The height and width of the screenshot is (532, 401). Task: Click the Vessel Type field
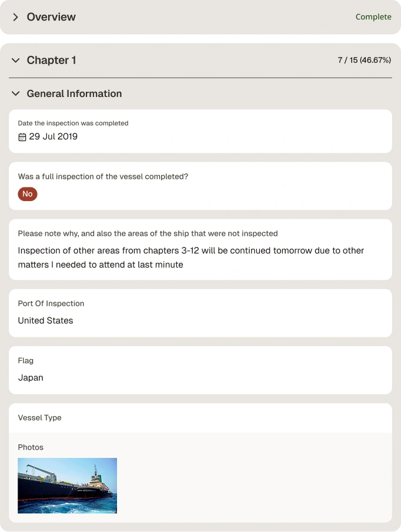coord(200,418)
